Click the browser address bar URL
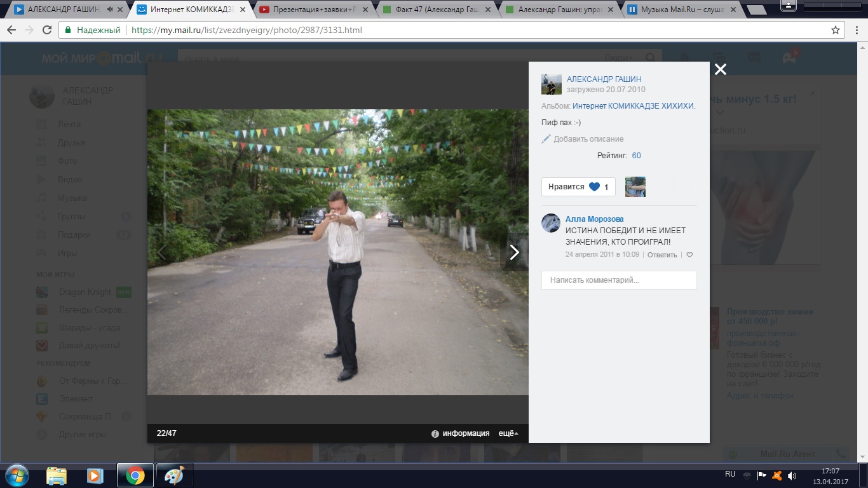868x488 pixels. point(247,30)
